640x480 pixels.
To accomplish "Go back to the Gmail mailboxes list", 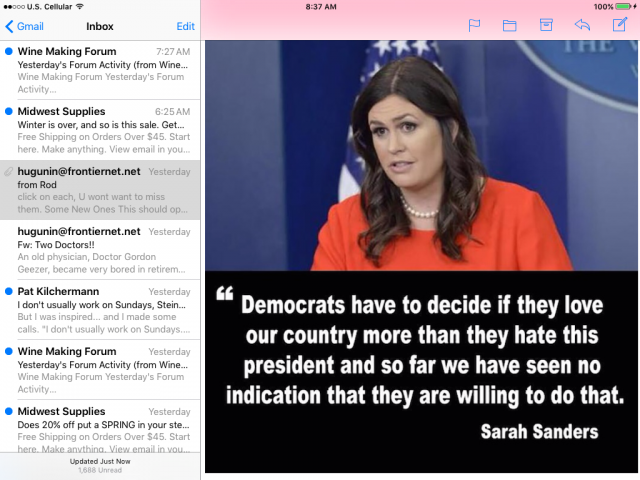I will coord(24,26).
